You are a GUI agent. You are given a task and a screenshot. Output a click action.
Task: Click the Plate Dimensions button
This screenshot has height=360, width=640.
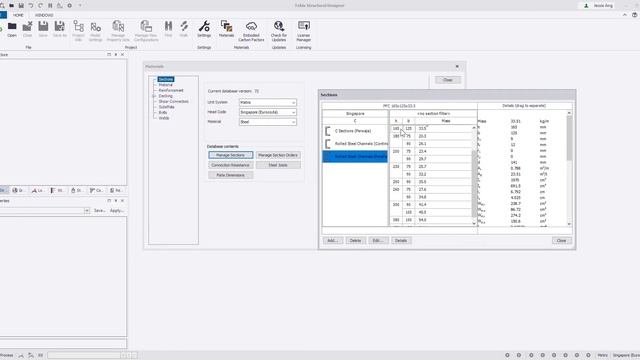pyautogui.click(x=231, y=175)
